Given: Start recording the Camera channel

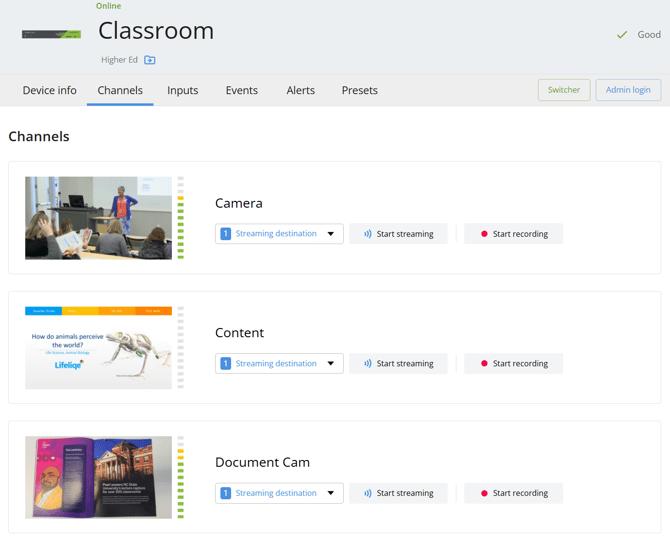Looking at the screenshot, I should click(x=514, y=234).
